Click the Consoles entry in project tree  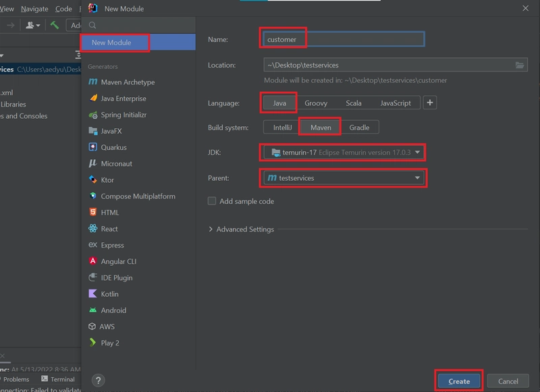coord(24,116)
